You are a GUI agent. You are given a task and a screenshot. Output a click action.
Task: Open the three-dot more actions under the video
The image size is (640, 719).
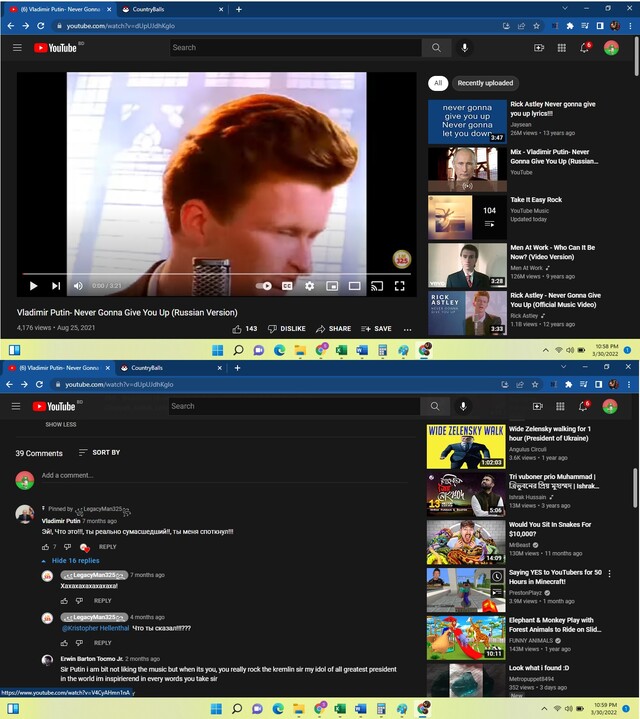(x=408, y=329)
